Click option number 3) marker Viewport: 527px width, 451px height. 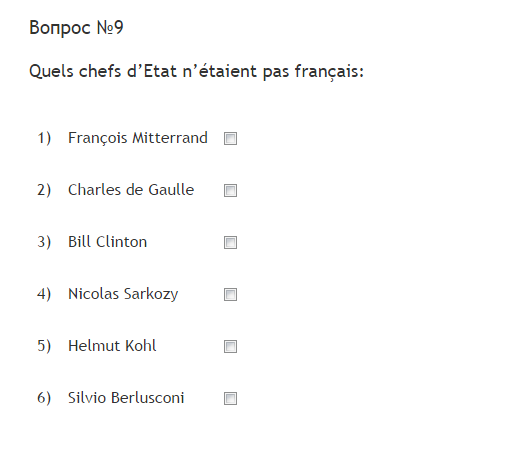coord(44,242)
